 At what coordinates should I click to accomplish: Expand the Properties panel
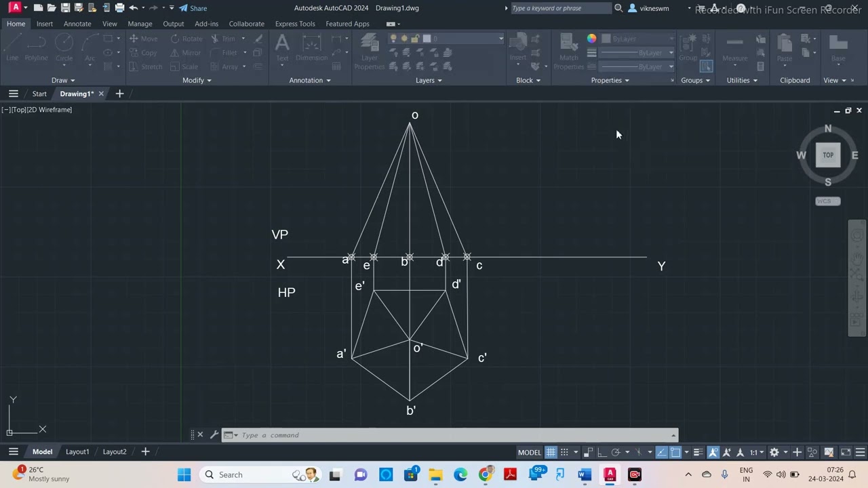610,80
